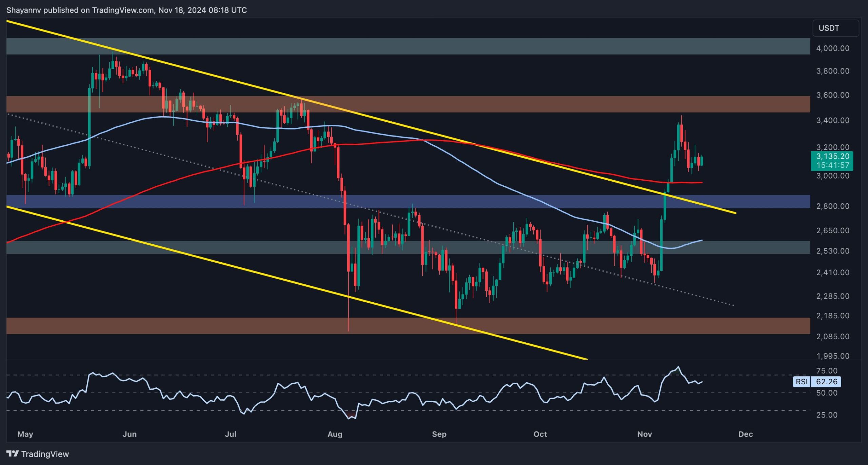Click the TradingView logo icon
The width and height of the screenshot is (868, 465).
click(13, 453)
